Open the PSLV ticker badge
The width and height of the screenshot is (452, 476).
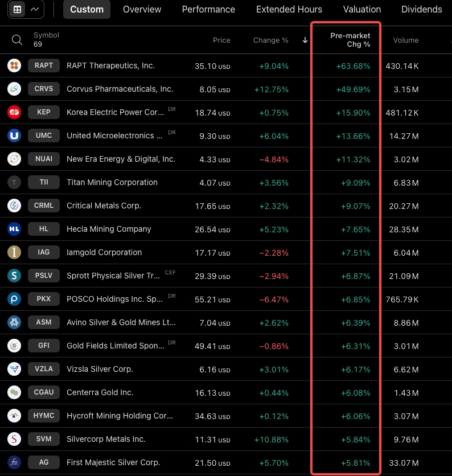pos(44,276)
